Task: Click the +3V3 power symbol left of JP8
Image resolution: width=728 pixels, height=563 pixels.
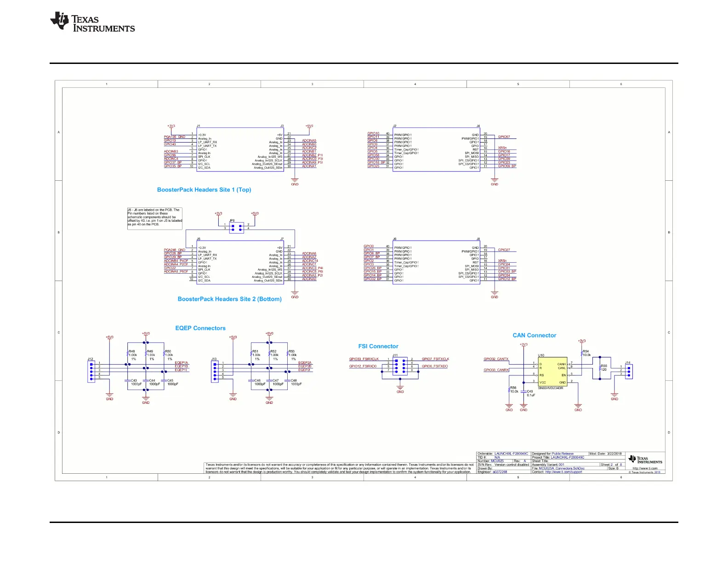Action: (218, 214)
